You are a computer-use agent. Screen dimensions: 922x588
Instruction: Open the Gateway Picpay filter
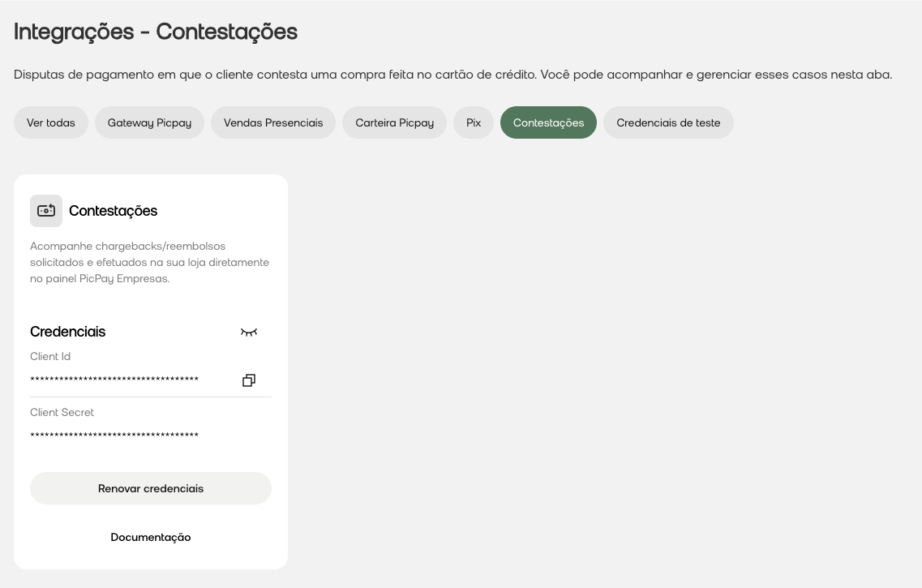pyautogui.click(x=149, y=122)
